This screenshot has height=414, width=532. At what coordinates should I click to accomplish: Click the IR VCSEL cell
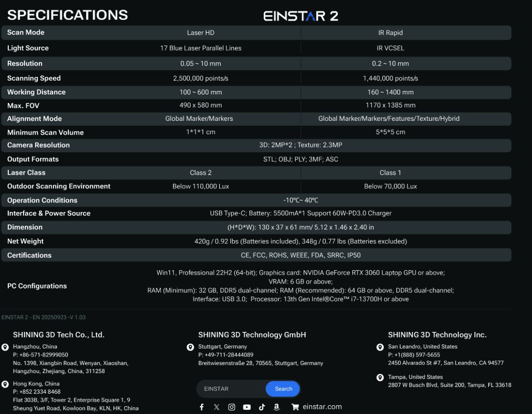(390, 48)
